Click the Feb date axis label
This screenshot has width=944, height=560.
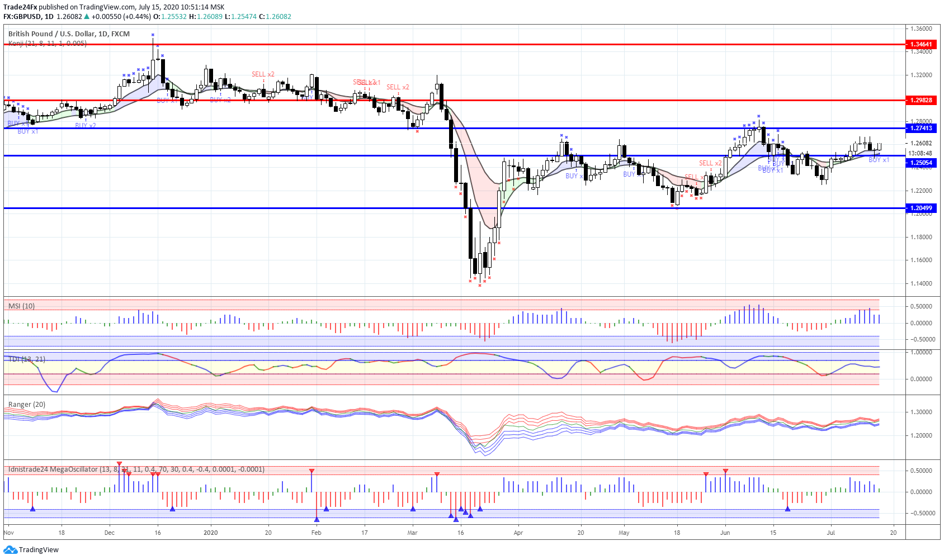317,533
